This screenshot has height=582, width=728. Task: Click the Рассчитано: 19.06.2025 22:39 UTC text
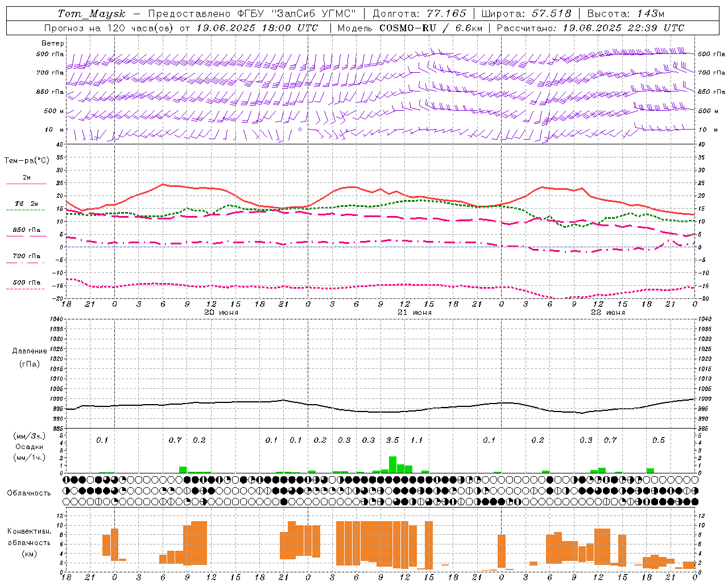590,28
